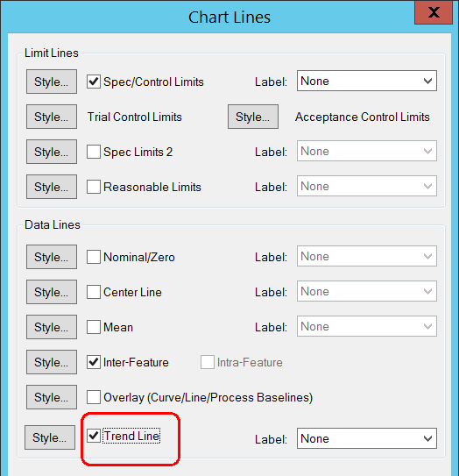The image size is (459, 476).
Task: Open Style settings for Trend Line
Action: pyautogui.click(x=50, y=437)
